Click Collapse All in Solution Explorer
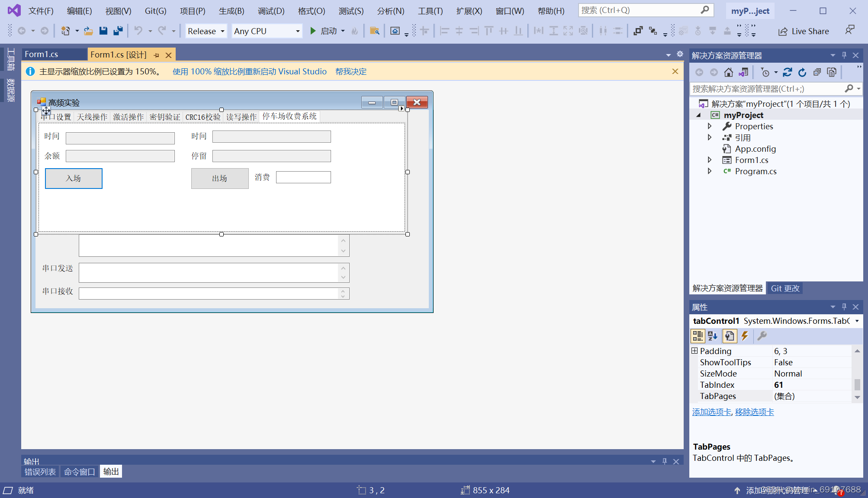The height and width of the screenshot is (498, 868). tap(817, 72)
